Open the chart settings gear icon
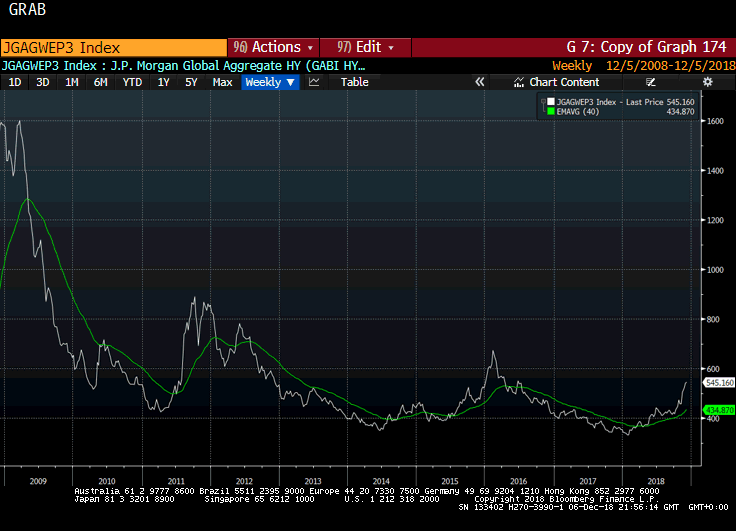Screen dimensions: 736x531 pyautogui.click(x=707, y=82)
